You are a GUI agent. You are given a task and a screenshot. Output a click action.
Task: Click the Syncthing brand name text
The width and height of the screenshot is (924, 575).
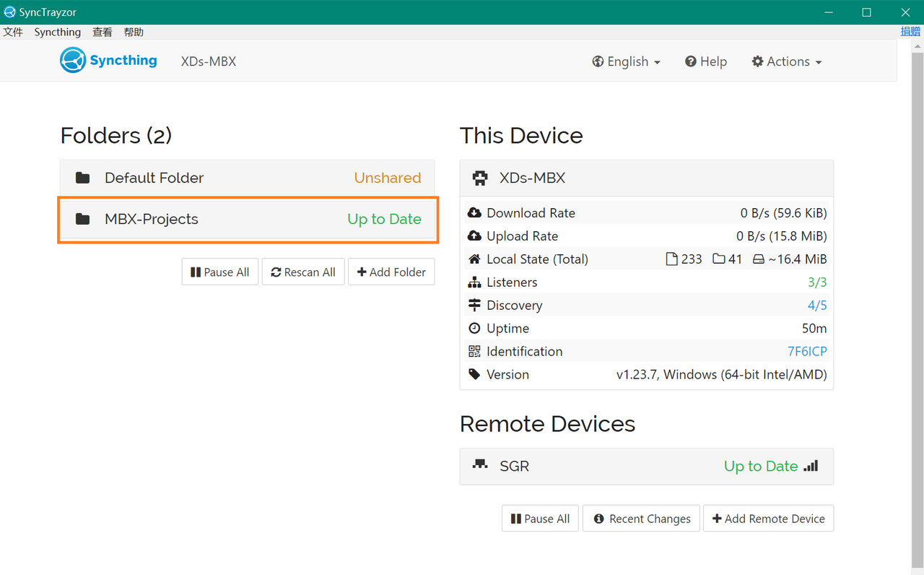pos(123,60)
